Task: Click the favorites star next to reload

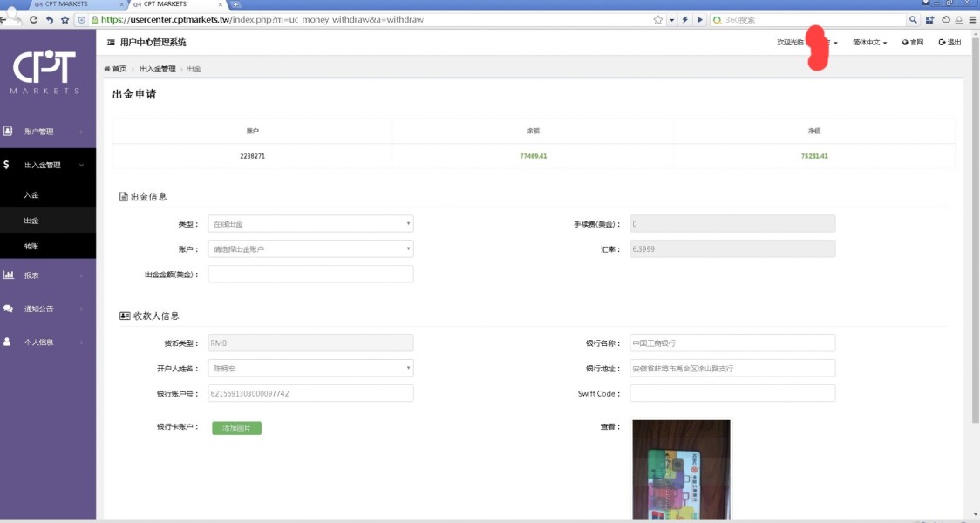Action: click(65, 20)
